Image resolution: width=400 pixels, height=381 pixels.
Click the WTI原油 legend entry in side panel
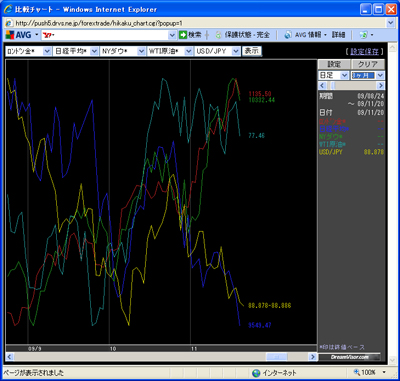point(352,144)
